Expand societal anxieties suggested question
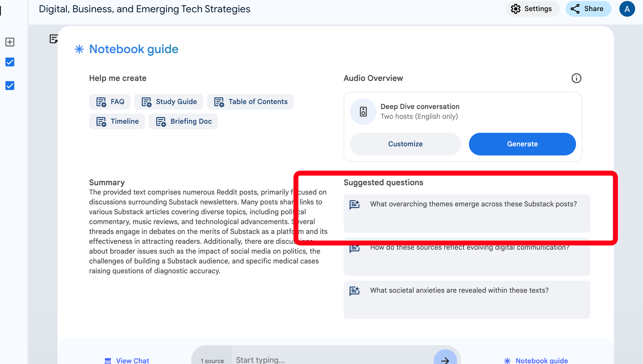 pyautogui.click(x=467, y=290)
